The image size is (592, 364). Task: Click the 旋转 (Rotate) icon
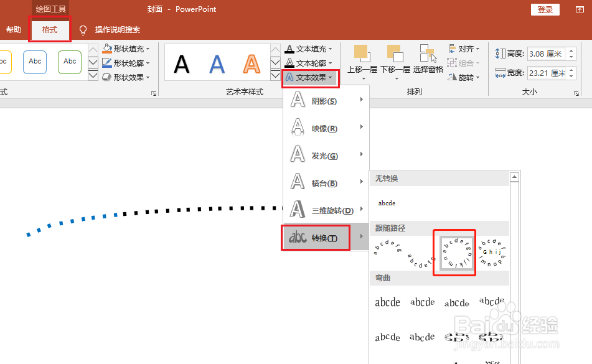click(463, 77)
